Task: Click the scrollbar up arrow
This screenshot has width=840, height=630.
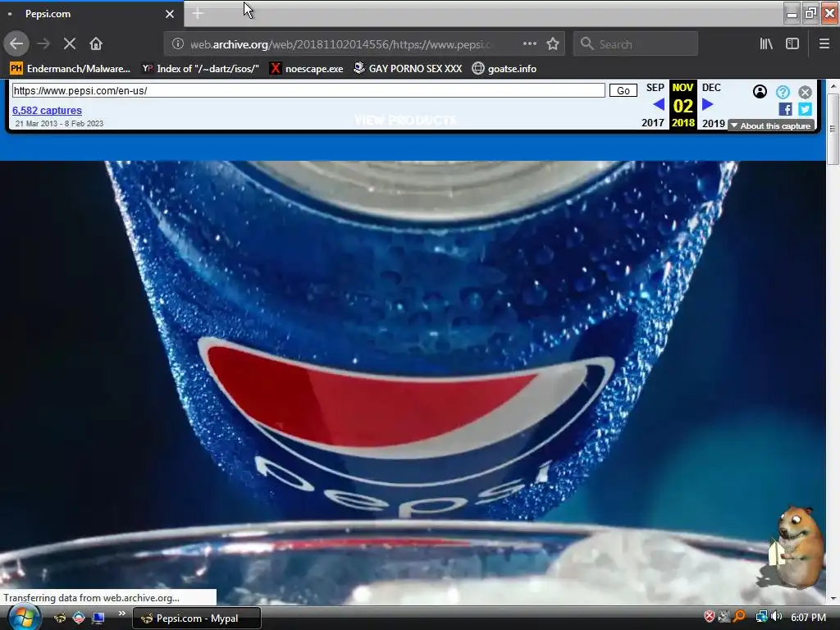Action: click(x=833, y=85)
